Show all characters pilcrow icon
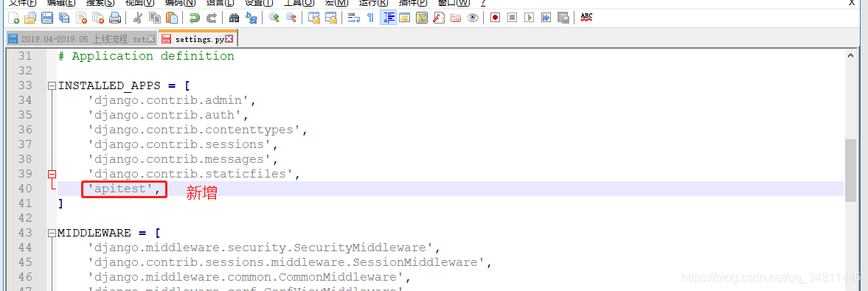868x291 pixels. click(x=370, y=18)
